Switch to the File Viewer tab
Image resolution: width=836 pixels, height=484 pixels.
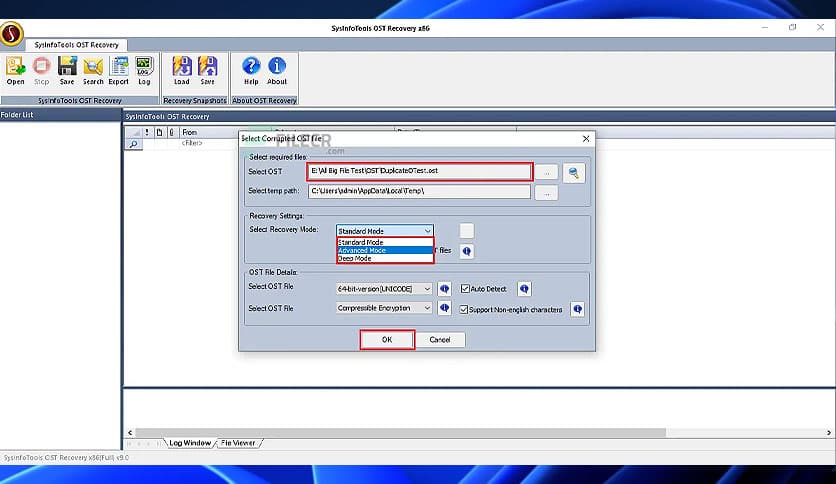tap(238, 443)
